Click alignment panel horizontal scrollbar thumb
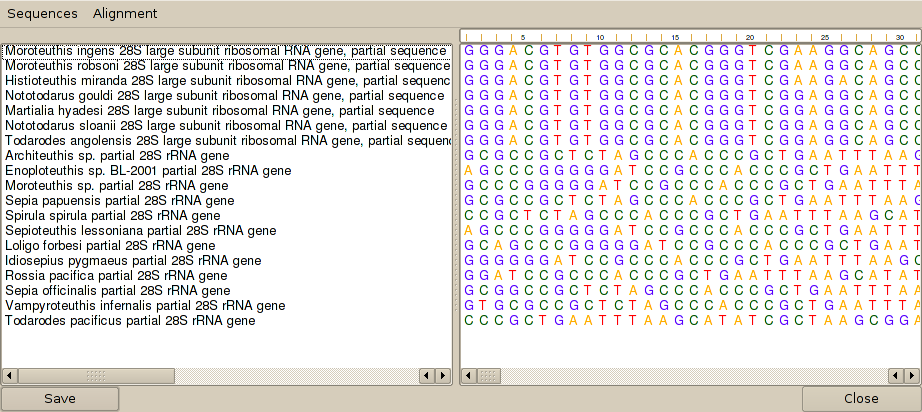The width and height of the screenshot is (922, 412). [x=489, y=375]
